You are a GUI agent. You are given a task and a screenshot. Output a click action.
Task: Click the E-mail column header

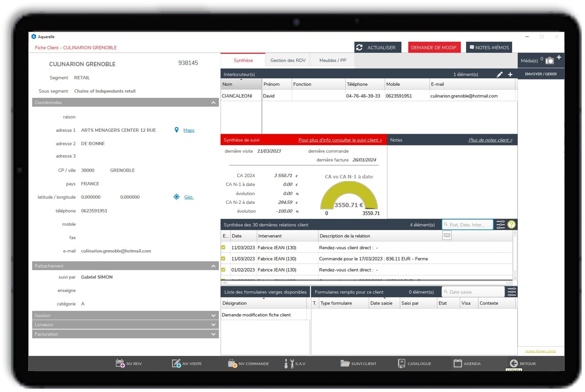(472, 84)
